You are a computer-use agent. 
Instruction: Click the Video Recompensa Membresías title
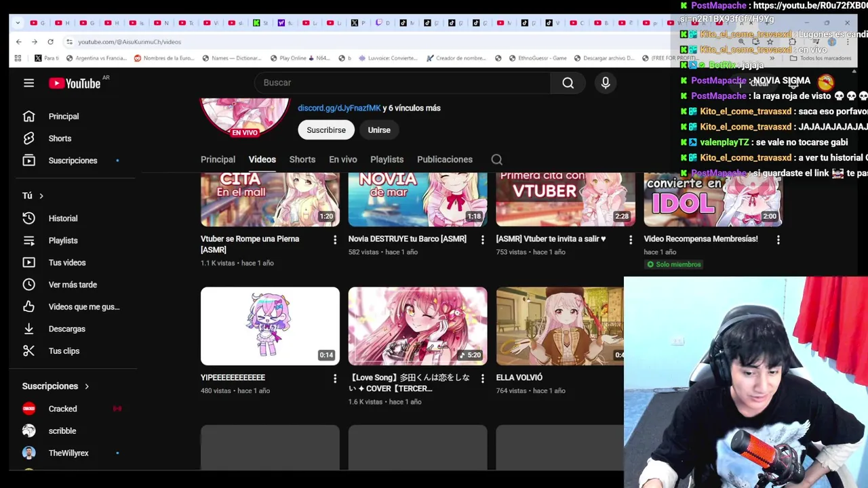[701, 239]
